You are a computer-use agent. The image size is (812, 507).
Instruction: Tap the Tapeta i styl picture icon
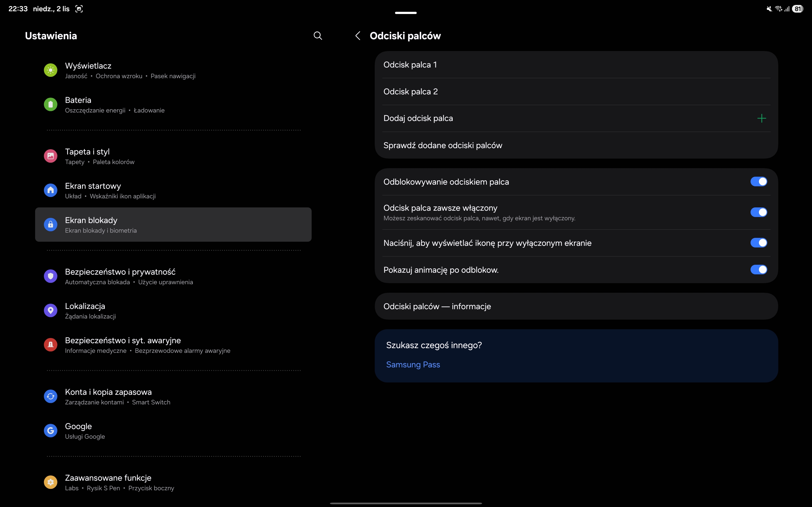pyautogui.click(x=51, y=156)
